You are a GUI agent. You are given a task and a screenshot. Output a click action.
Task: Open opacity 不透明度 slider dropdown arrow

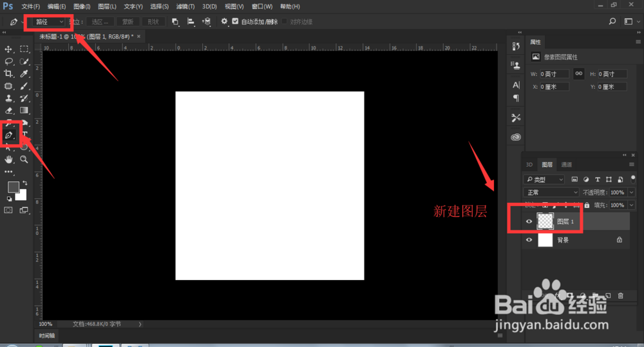pyautogui.click(x=631, y=192)
